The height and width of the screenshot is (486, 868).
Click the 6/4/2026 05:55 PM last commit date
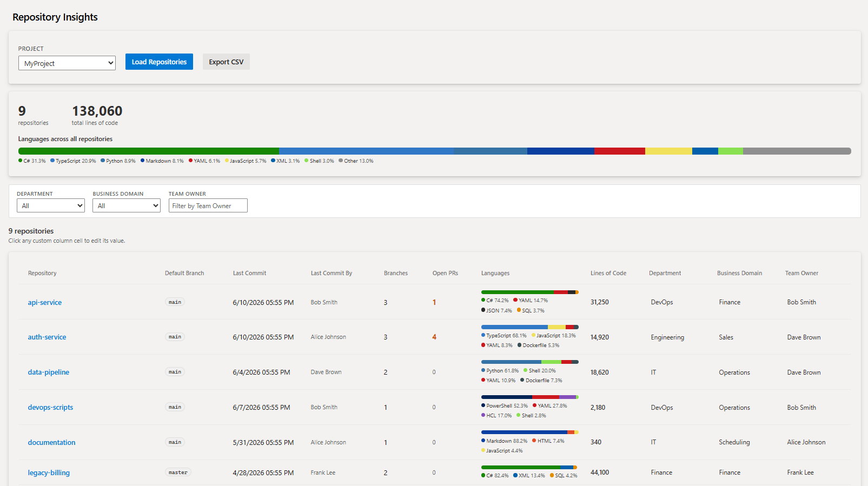[262, 372]
